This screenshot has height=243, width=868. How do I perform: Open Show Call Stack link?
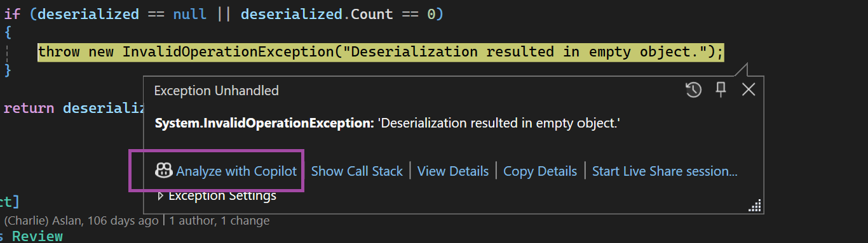tap(356, 171)
